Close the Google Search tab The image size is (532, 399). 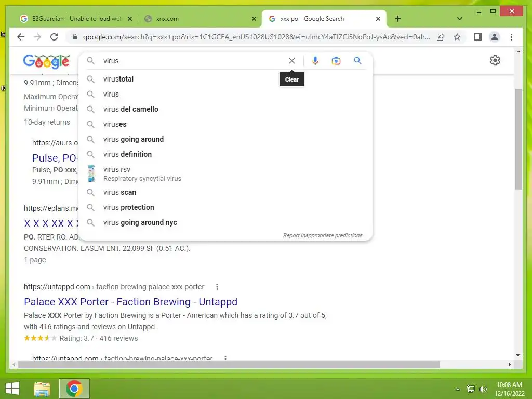pyautogui.click(x=378, y=19)
